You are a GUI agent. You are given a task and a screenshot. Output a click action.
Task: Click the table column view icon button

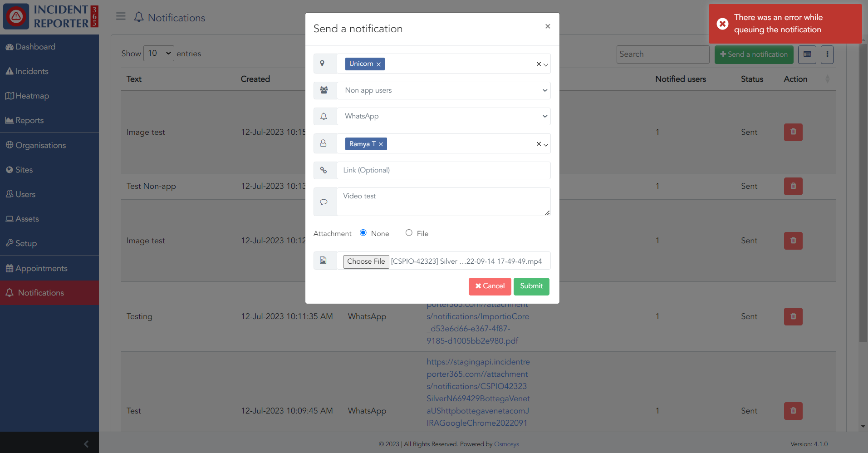tap(807, 54)
